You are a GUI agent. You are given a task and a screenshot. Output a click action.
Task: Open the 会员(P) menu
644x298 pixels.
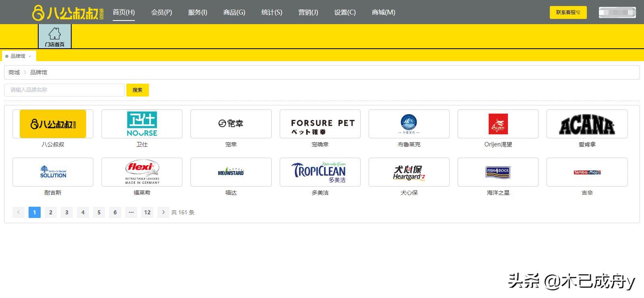click(161, 12)
